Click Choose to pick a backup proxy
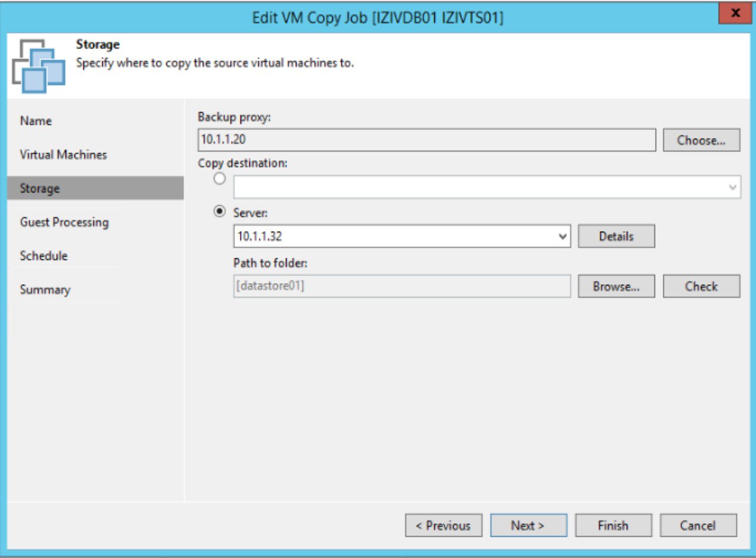 point(702,141)
